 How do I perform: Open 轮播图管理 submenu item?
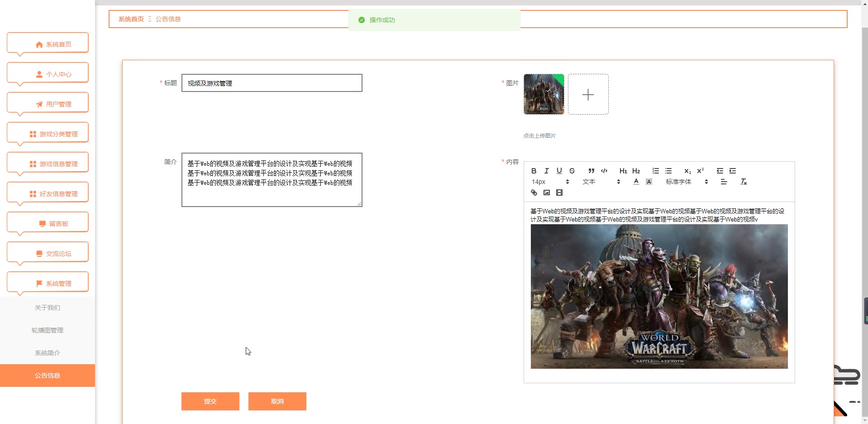click(x=48, y=330)
